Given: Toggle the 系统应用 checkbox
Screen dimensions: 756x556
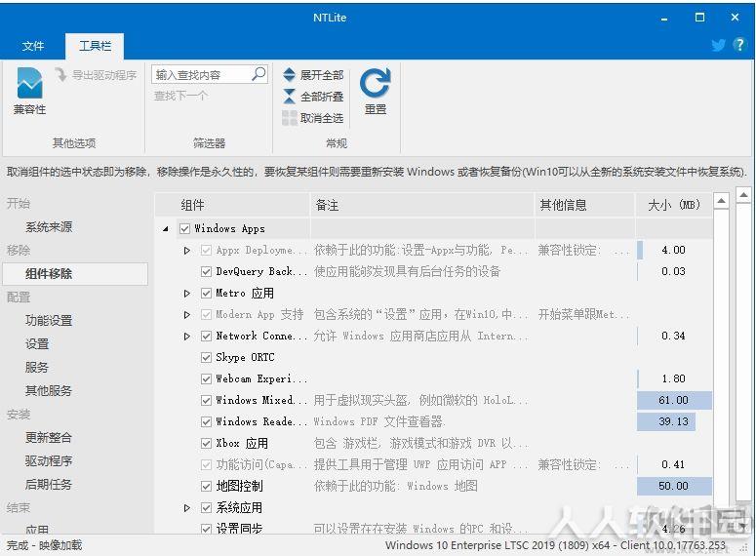Looking at the screenshot, I should pyautogui.click(x=206, y=508).
